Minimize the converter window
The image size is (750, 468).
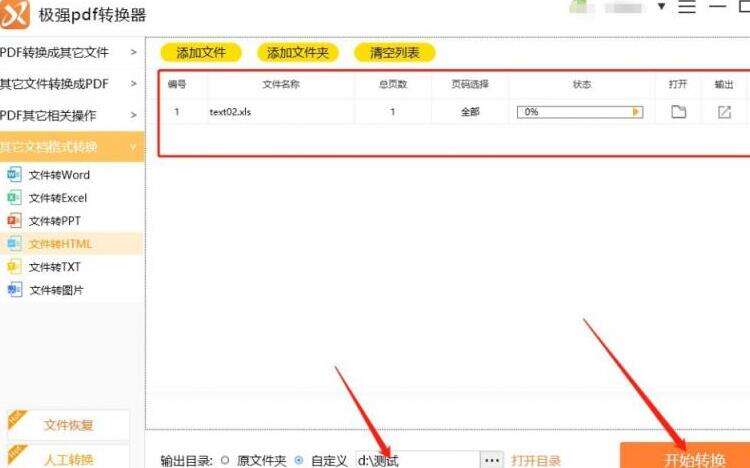(717, 6)
